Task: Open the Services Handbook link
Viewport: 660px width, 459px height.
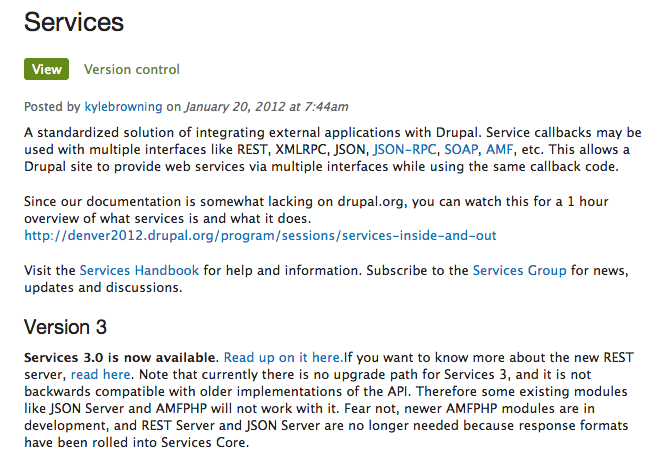Action: pyautogui.click(x=140, y=270)
